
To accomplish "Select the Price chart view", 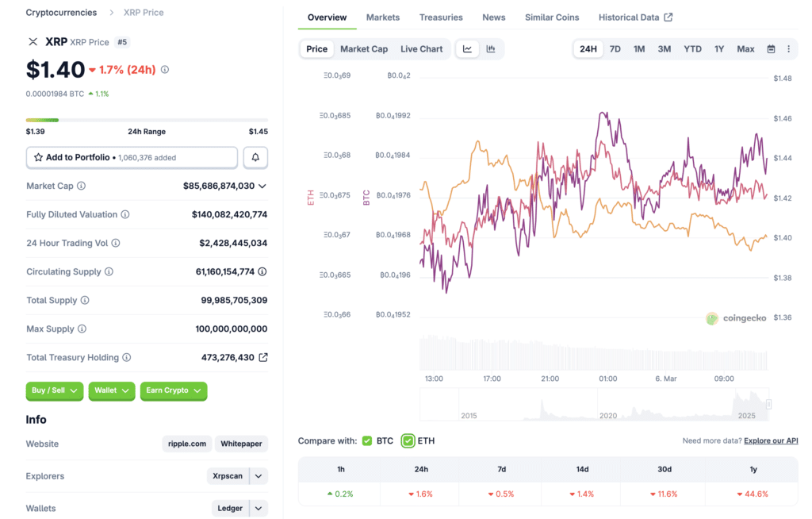I will point(316,48).
